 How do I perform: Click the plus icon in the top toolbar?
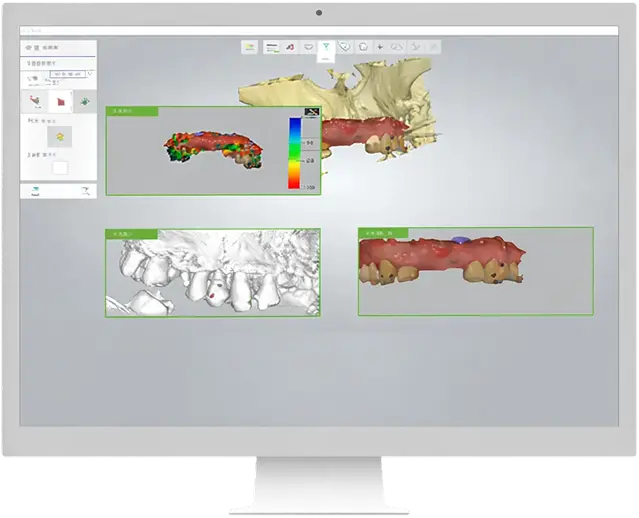pyautogui.click(x=380, y=47)
